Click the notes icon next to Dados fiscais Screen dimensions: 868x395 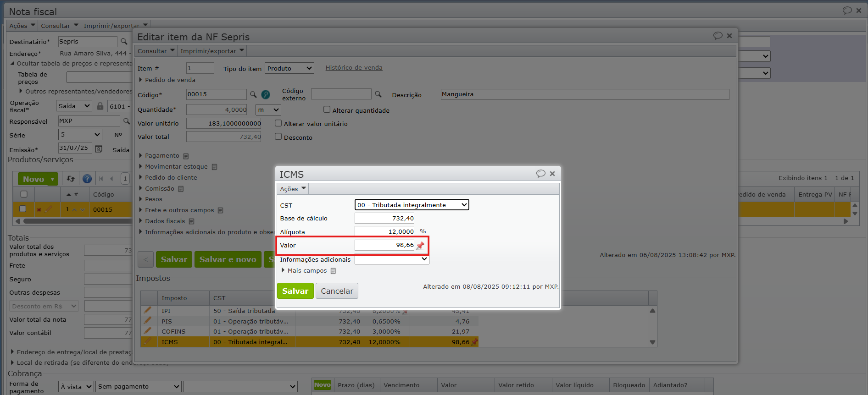pos(192,221)
